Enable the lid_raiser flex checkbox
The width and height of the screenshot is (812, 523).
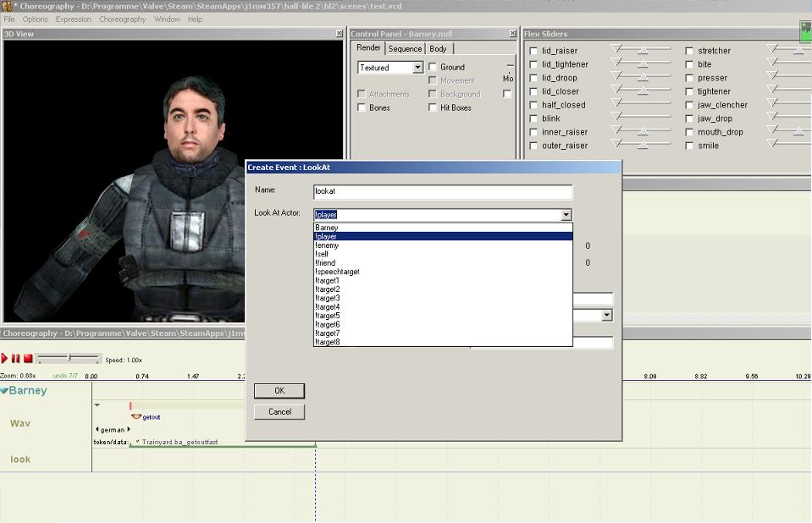point(533,51)
